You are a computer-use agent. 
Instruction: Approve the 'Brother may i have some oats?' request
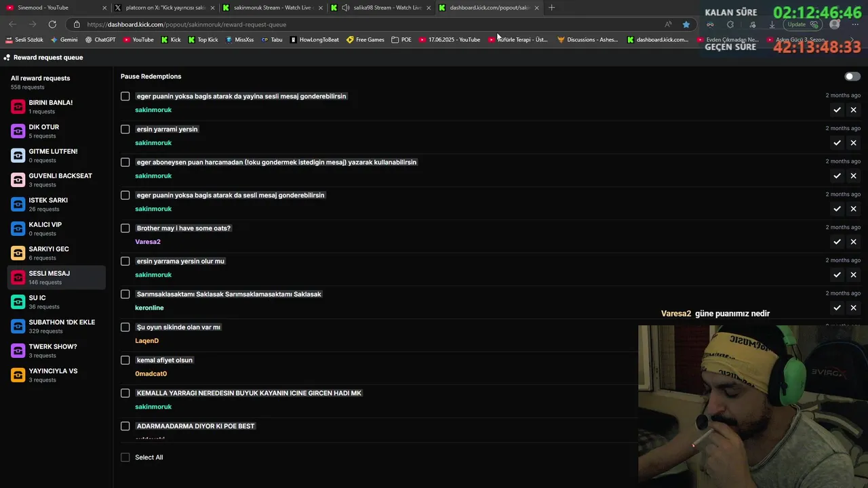pyautogui.click(x=837, y=242)
